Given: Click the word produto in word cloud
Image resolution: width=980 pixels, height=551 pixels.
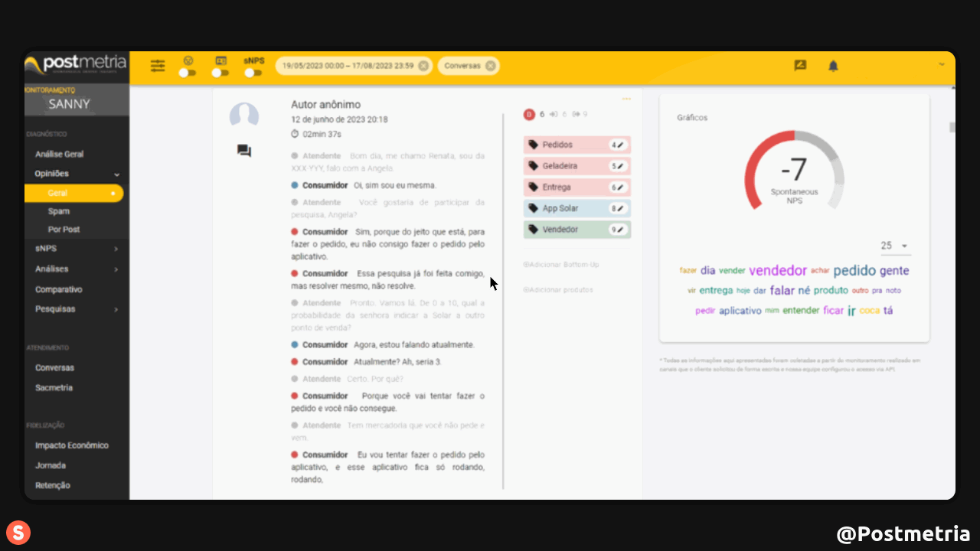Looking at the screenshot, I should point(831,291).
